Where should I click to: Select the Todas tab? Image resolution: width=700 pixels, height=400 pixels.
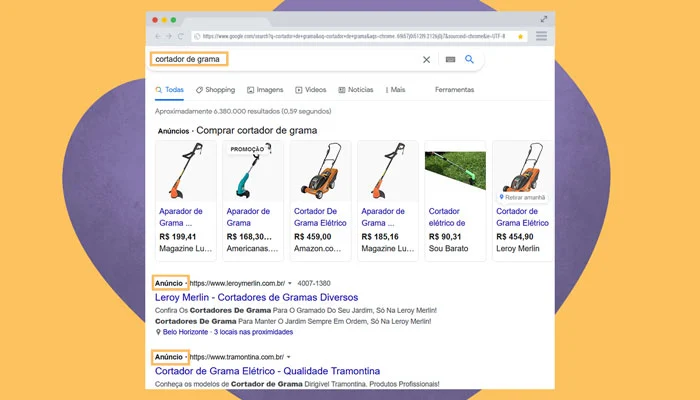[x=169, y=90]
